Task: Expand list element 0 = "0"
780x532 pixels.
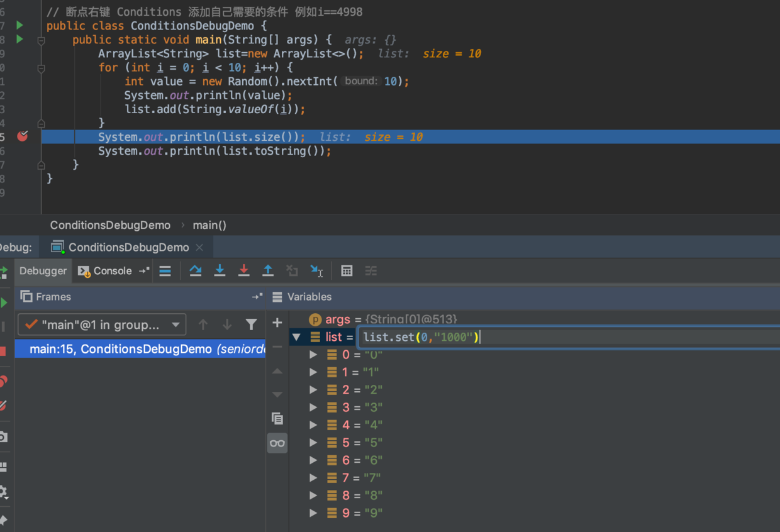Action: click(313, 355)
